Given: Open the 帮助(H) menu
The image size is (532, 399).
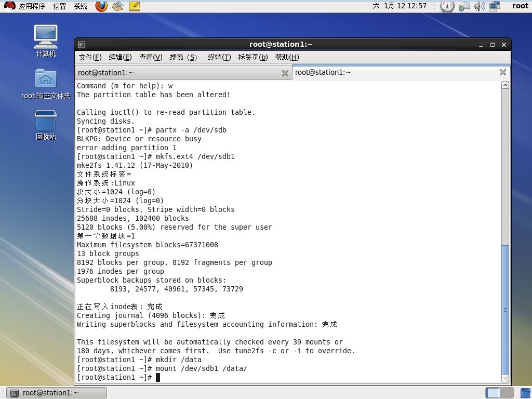Looking at the screenshot, I should (287, 57).
